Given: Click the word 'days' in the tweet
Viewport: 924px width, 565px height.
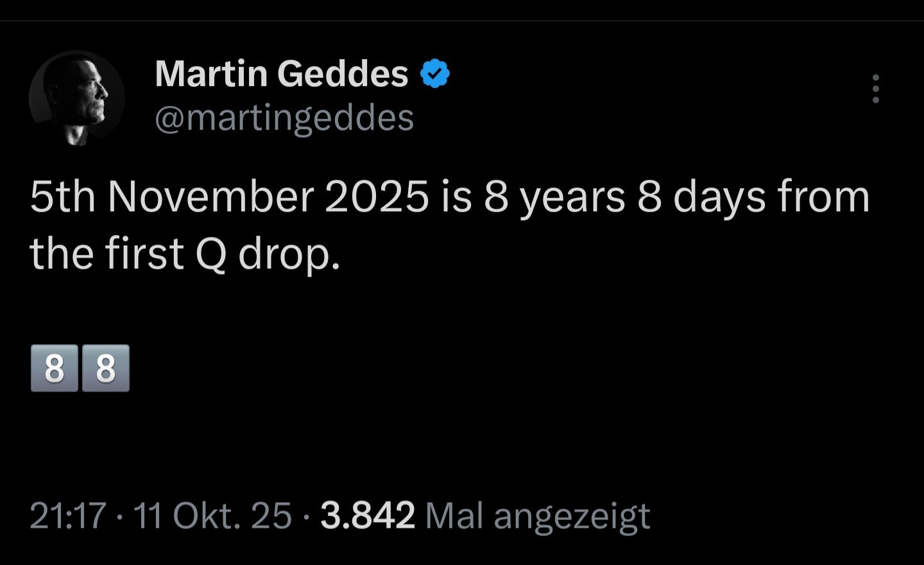Looking at the screenshot, I should 719,196.
